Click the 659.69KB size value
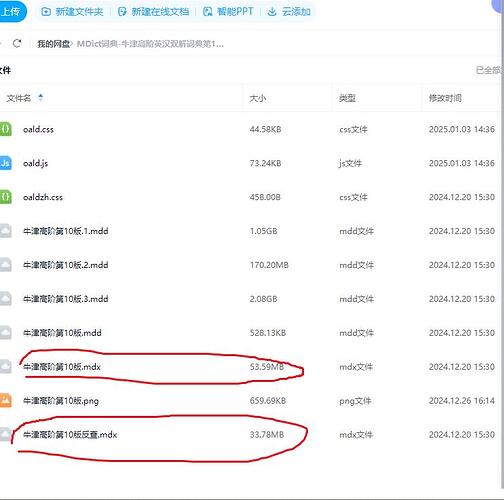Image resolution: width=504 pixels, height=500 pixels. tap(268, 401)
